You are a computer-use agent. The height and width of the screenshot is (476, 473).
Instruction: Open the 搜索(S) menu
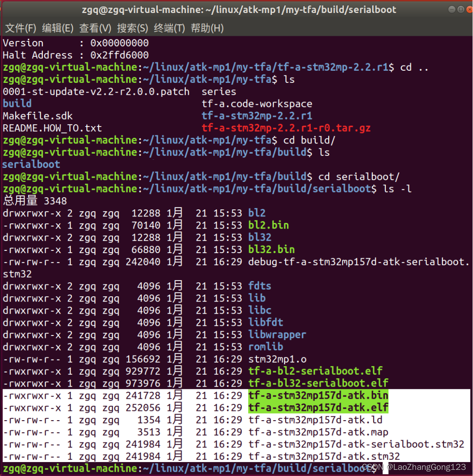point(133,28)
